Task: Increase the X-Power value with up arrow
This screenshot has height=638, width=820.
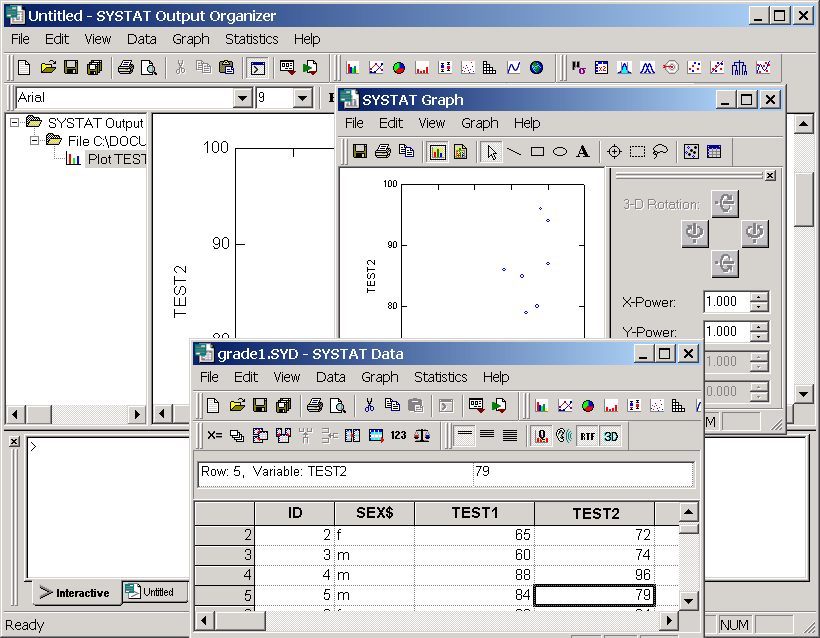Action: click(x=759, y=297)
